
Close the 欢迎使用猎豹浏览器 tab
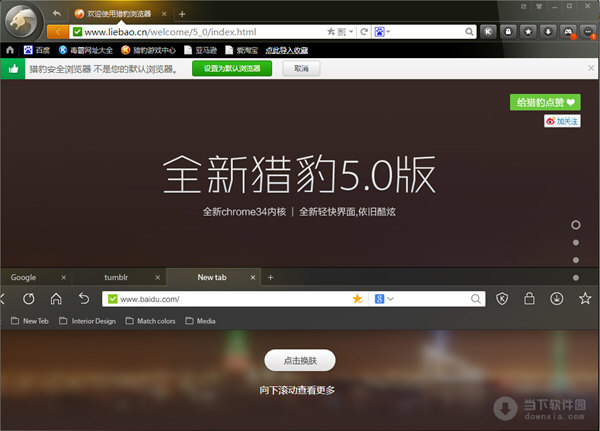click(164, 14)
